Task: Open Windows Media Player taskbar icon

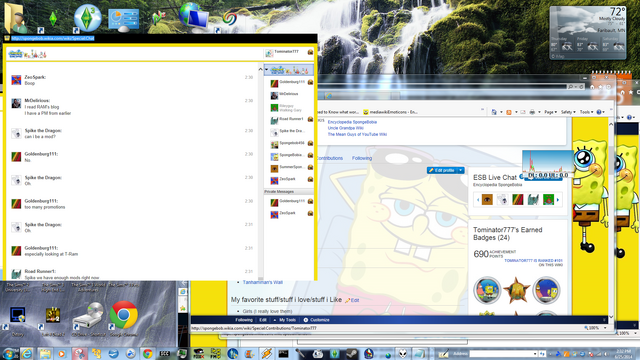Action: pyautogui.click(x=62, y=353)
